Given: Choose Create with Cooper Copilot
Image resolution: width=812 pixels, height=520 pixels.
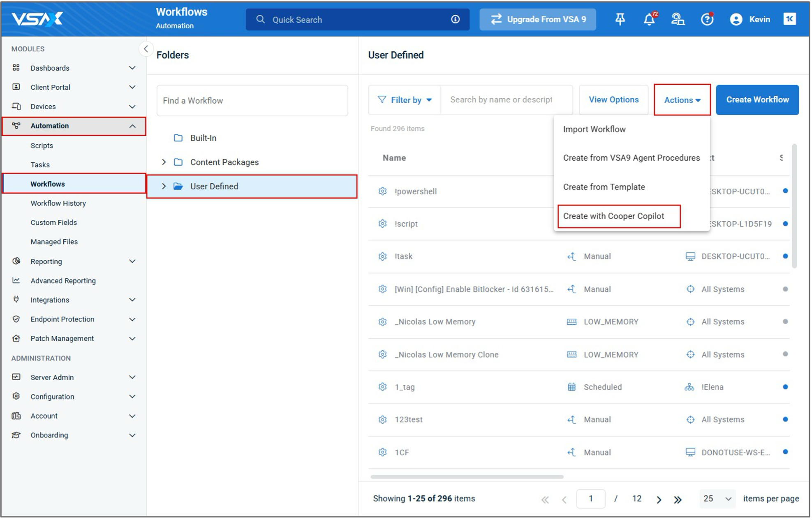Looking at the screenshot, I should [613, 216].
